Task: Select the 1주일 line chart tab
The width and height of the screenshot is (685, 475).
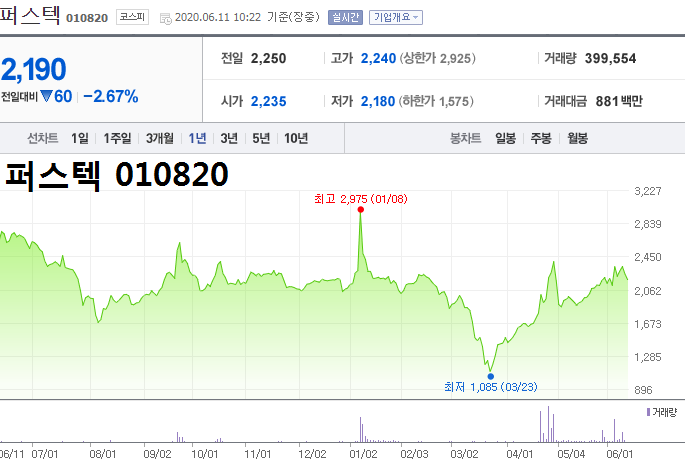Action: tap(117, 139)
